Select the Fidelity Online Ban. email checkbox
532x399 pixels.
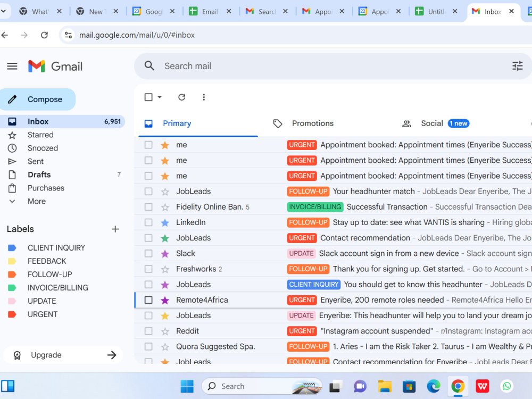coord(148,207)
